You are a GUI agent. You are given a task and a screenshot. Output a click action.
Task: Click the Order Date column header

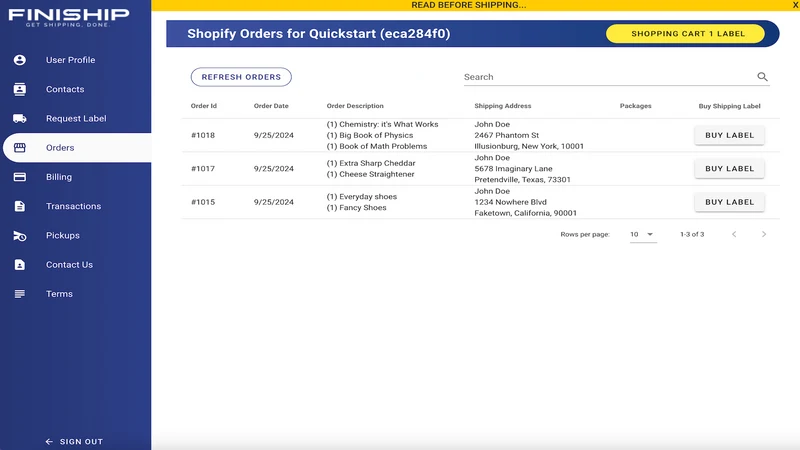(271, 106)
